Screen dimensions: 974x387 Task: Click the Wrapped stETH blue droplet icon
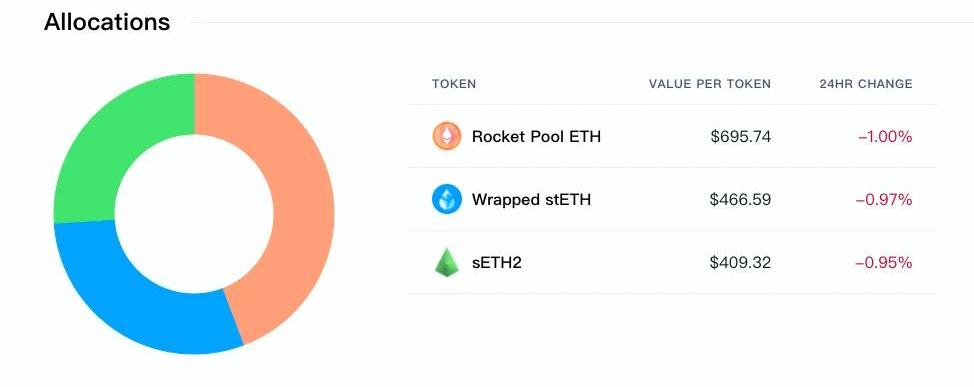(x=447, y=199)
